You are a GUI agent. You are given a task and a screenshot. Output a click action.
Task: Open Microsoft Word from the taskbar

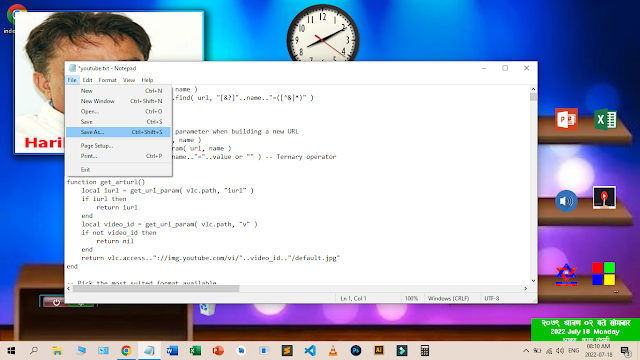pyautogui.click(x=172, y=350)
